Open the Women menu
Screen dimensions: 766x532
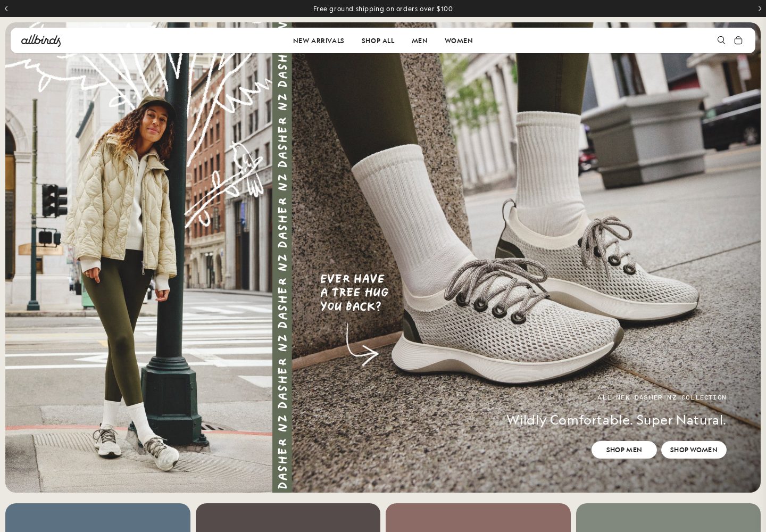pos(459,41)
